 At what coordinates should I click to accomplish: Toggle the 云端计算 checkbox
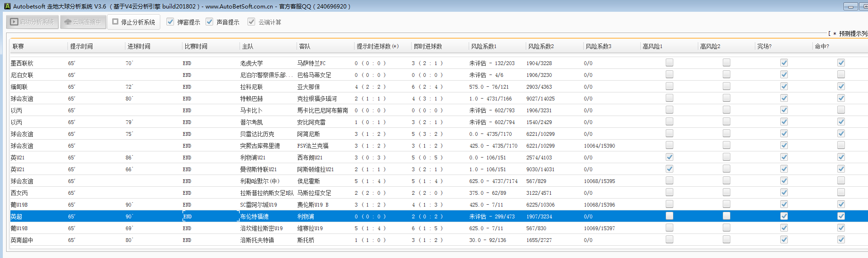252,22
